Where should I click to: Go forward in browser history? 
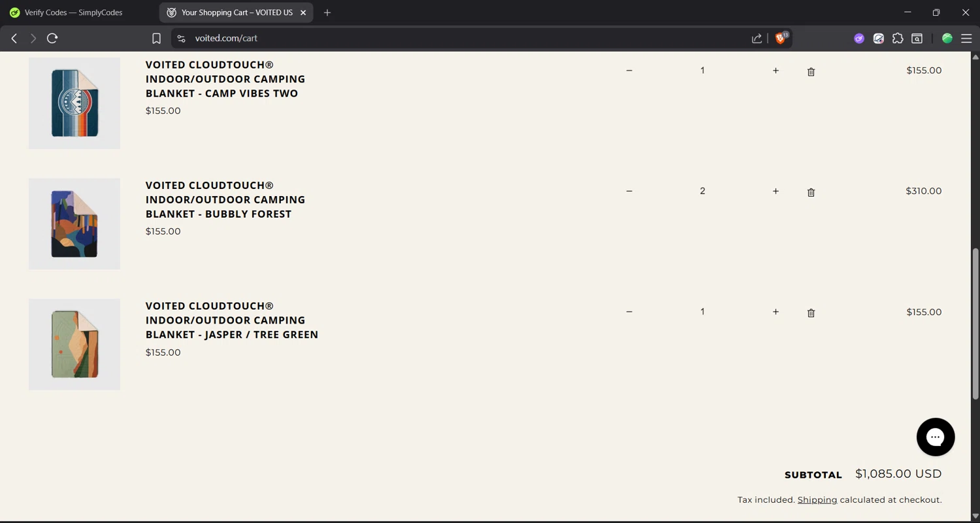click(33, 39)
